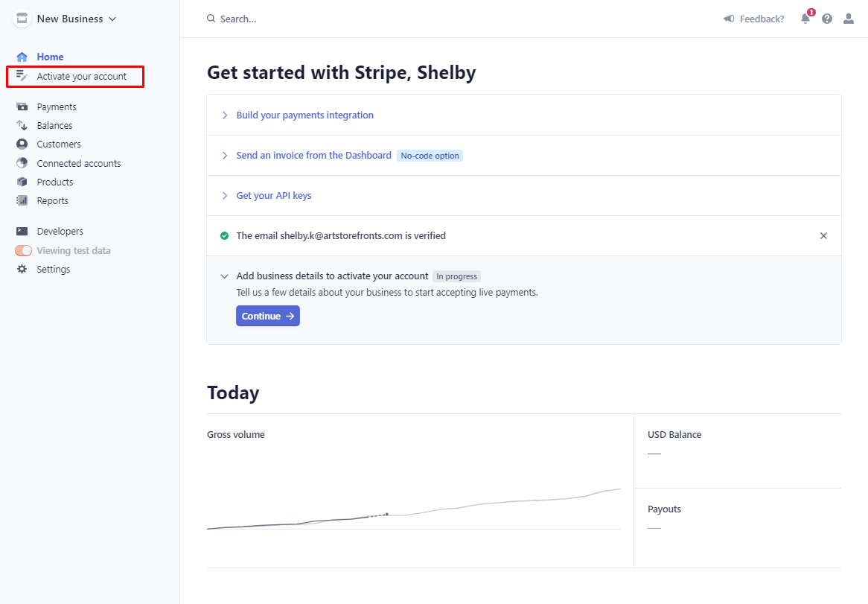Screen dimensions: 868x604
Task: Click the Search input field
Action: [238, 19]
